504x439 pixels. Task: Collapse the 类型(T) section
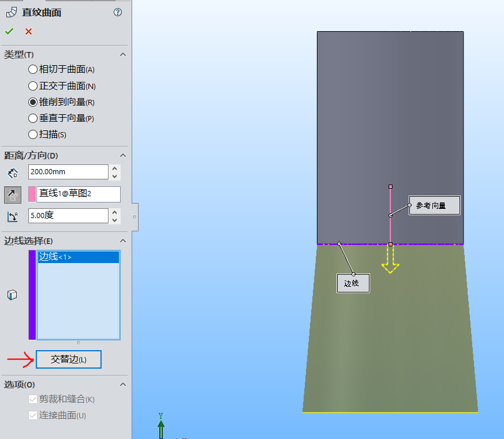(123, 54)
